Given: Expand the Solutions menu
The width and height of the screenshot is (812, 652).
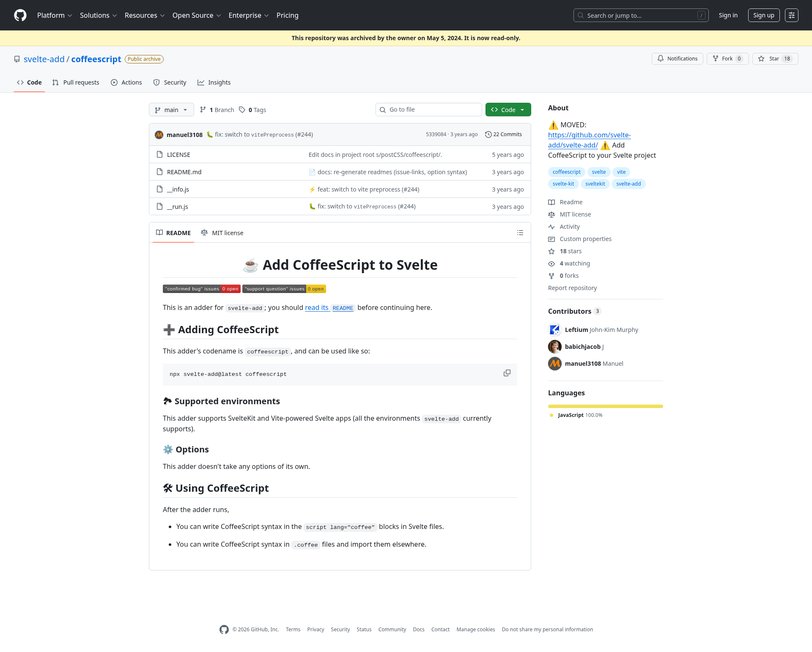Looking at the screenshot, I should point(98,15).
